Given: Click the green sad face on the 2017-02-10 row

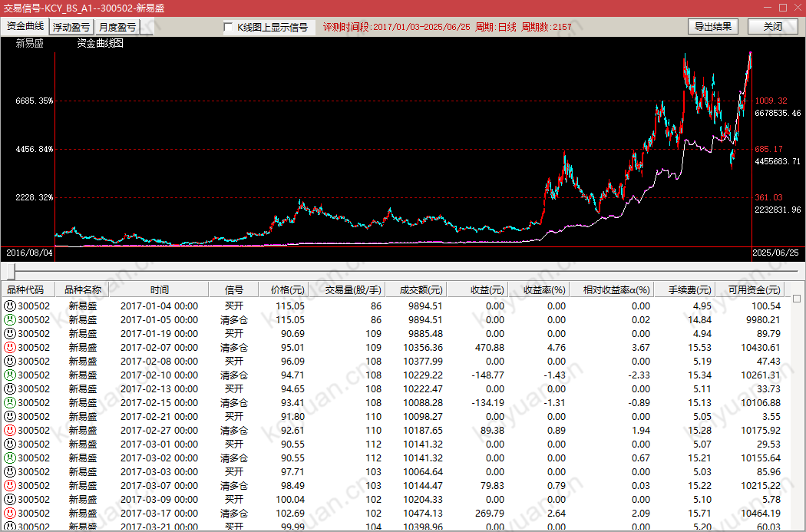Looking at the screenshot, I should coord(9,375).
